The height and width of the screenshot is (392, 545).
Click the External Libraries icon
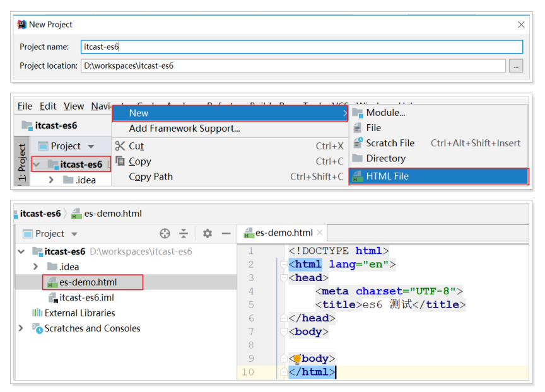point(37,313)
